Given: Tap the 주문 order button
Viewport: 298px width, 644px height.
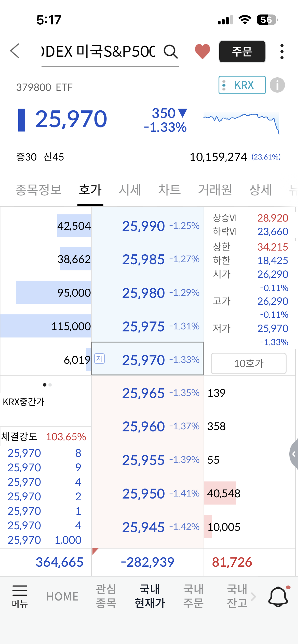Looking at the screenshot, I should [x=242, y=52].
